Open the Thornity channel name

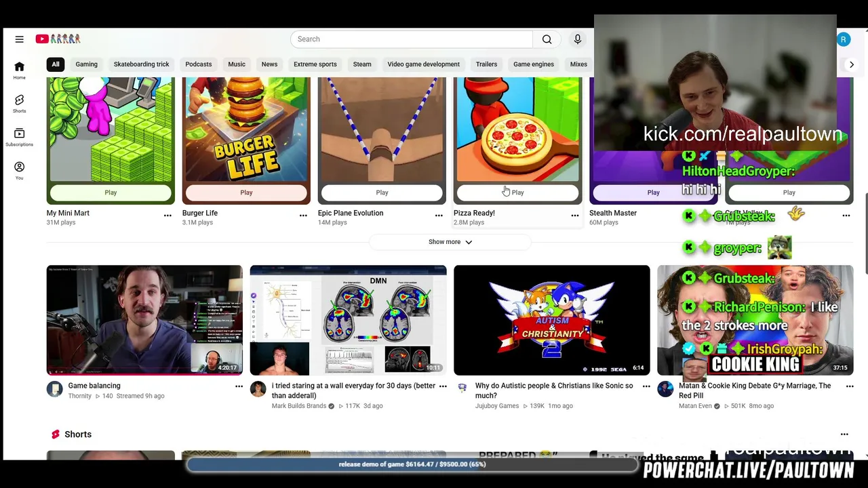pos(79,396)
